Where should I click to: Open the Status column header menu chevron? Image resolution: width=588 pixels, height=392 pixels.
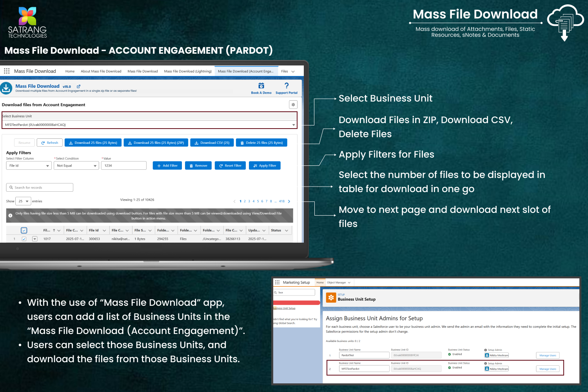[287, 230]
